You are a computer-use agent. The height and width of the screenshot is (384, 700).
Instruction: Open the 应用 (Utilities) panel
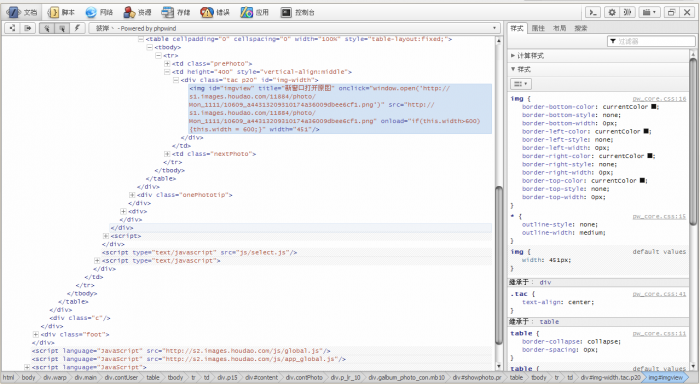(255, 13)
